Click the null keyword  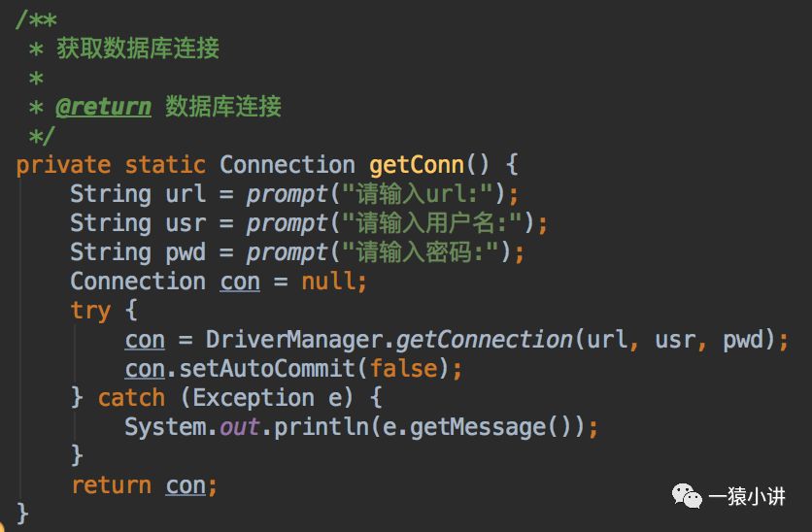327,282
